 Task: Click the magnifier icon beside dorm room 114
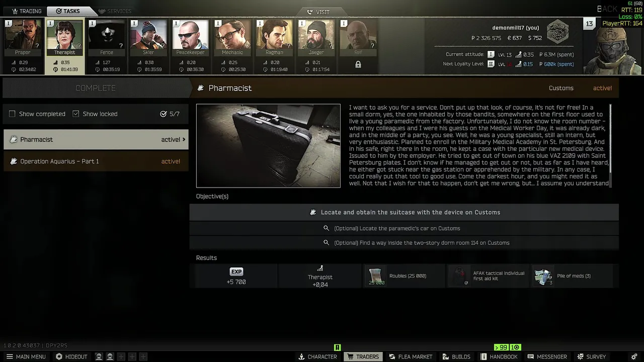[326, 243]
